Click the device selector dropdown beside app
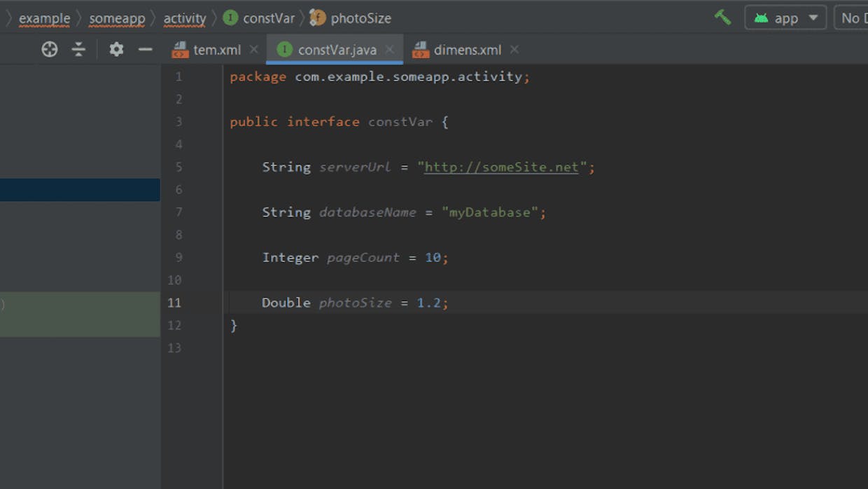 [850, 18]
